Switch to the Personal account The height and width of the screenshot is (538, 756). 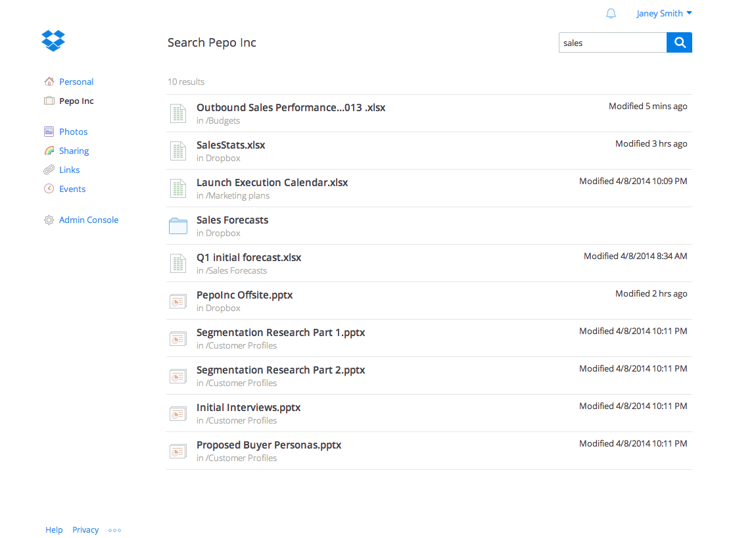(x=76, y=82)
